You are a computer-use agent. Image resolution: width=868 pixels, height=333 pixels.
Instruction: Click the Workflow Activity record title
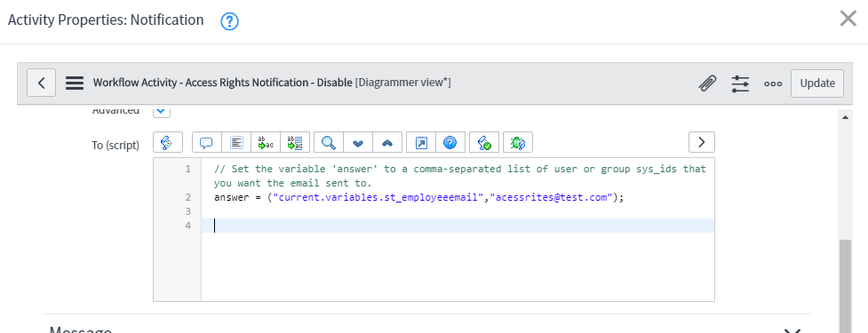point(222,83)
